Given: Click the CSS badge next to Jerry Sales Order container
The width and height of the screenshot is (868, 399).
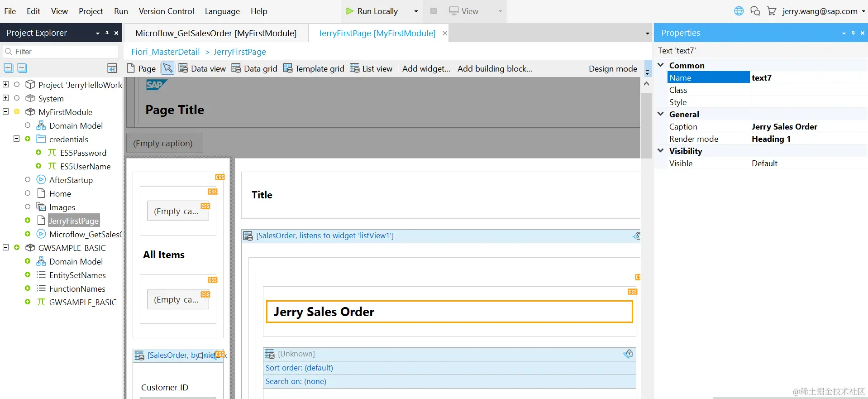Looking at the screenshot, I should click(632, 292).
